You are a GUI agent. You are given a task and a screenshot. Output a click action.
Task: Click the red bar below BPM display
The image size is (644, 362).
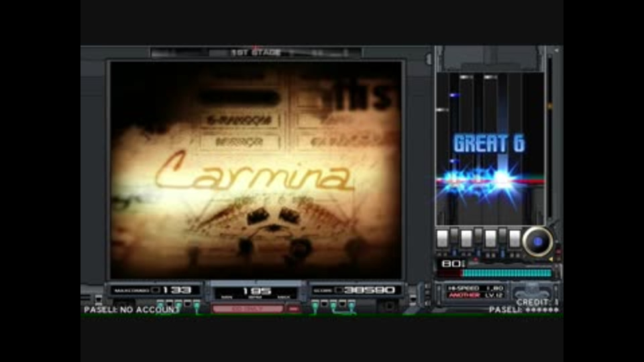coord(248,308)
